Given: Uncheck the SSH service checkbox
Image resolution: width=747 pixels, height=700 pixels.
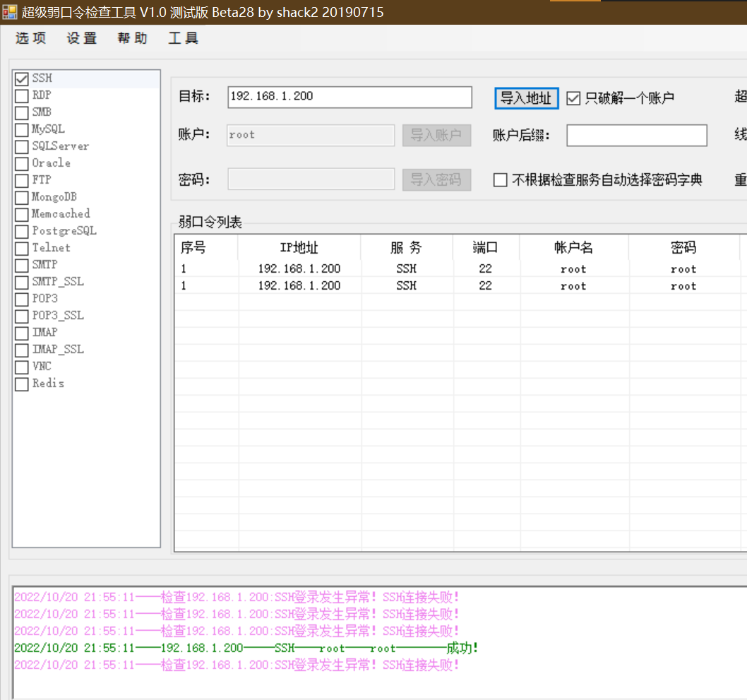Looking at the screenshot, I should coord(22,78).
